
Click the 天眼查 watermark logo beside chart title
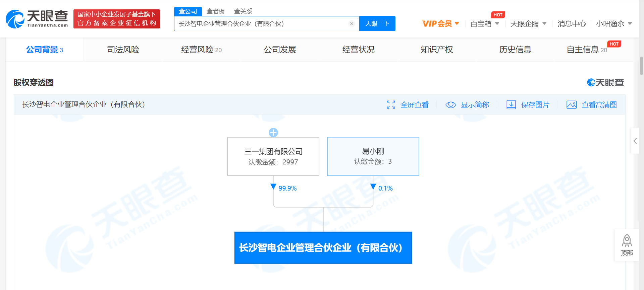(x=605, y=82)
